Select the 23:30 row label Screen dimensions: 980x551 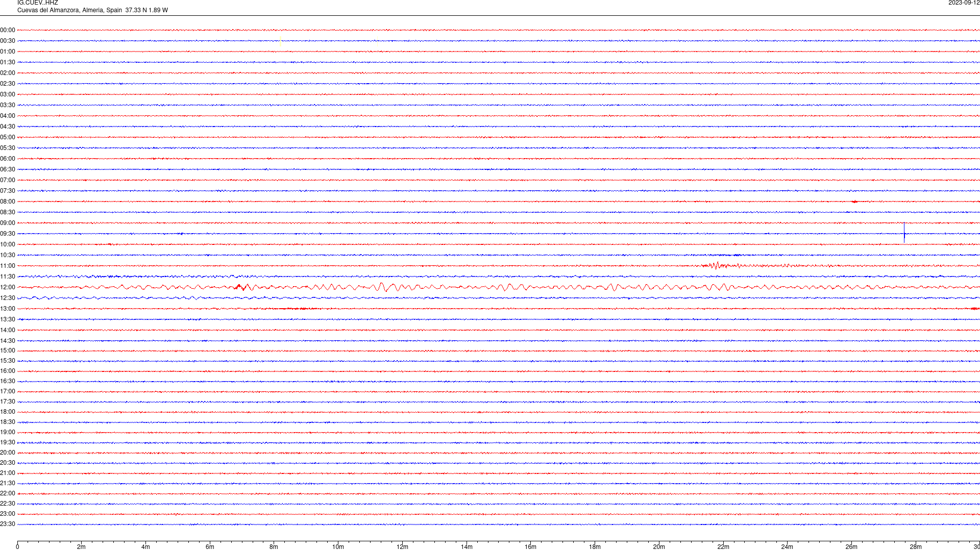(x=8, y=524)
